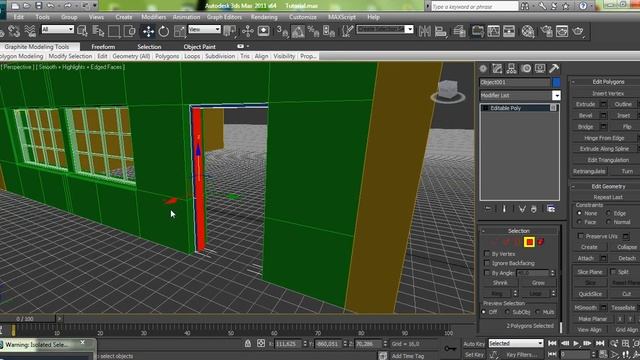
Task: Open the Modifiers menu
Action: point(153,17)
